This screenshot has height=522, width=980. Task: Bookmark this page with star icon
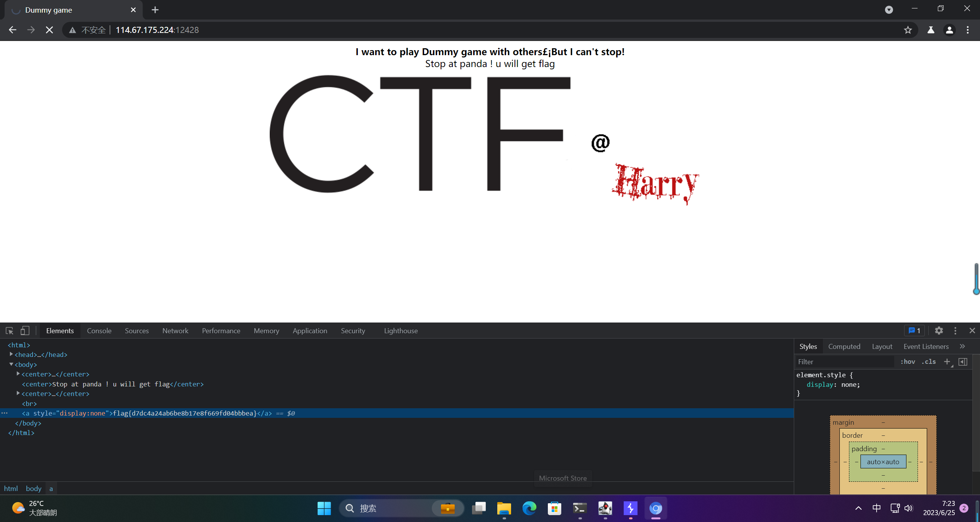pyautogui.click(x=908, y=30)
